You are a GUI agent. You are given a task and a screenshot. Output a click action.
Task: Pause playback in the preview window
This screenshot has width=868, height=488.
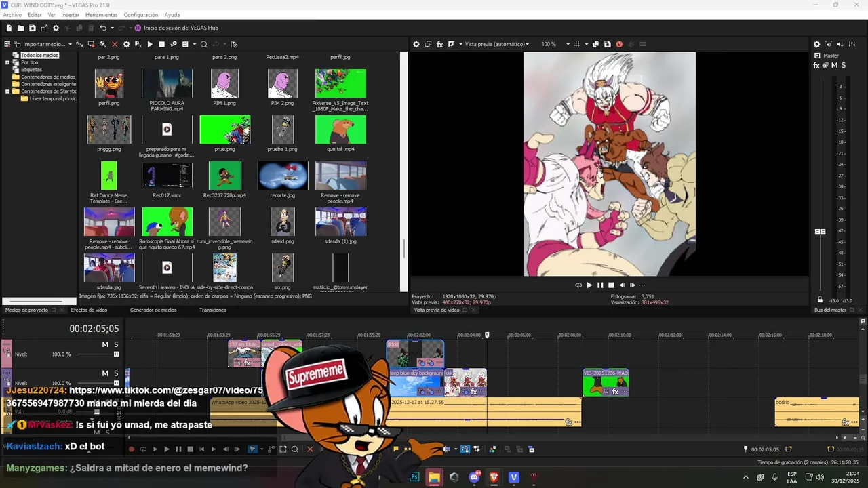(x=600, y=285)
